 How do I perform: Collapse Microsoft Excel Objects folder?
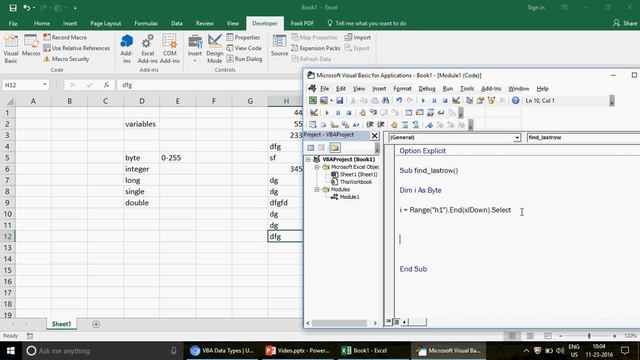(x=317, y=167)
